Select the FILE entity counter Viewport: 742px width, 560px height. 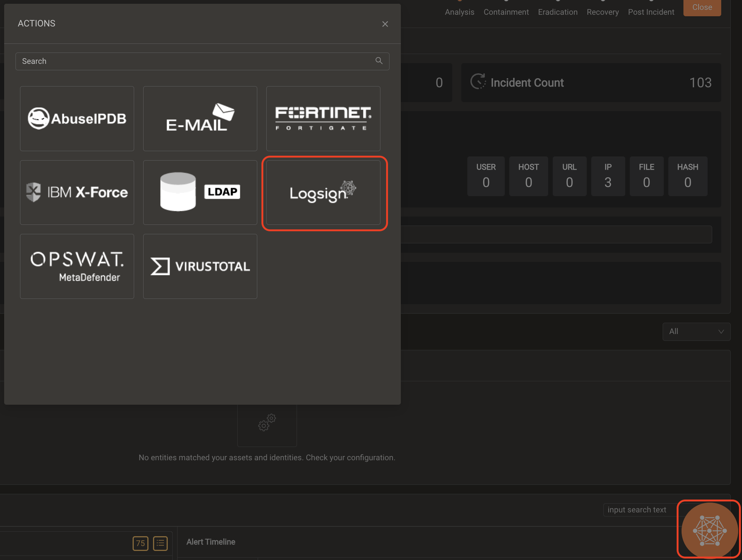coord(646,176)
